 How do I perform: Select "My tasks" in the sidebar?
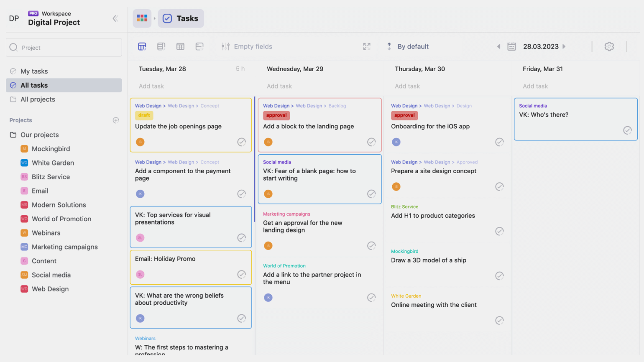click(x=34, y=71)
